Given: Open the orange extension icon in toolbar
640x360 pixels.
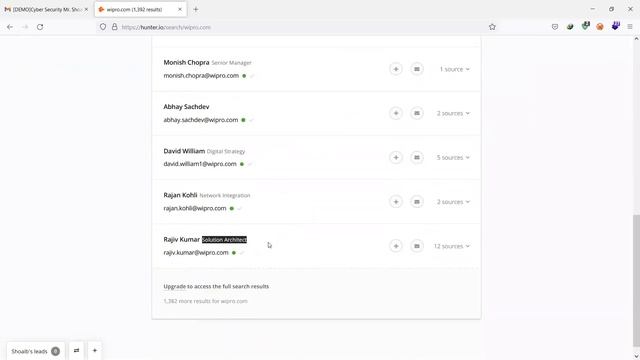Looking at the screenshot, I should tap(600, 27).
